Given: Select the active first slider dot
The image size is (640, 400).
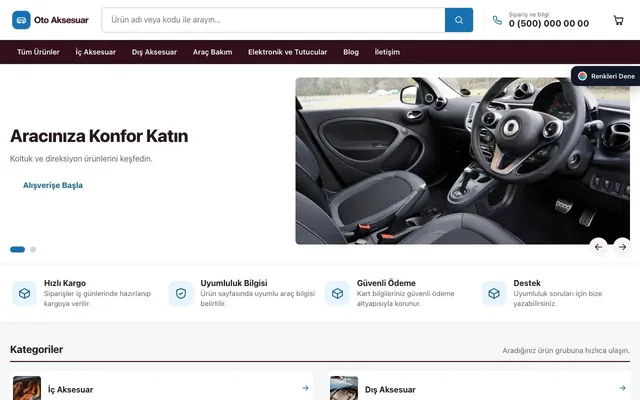Looking at the screenshot, I should tap(18, 249).
